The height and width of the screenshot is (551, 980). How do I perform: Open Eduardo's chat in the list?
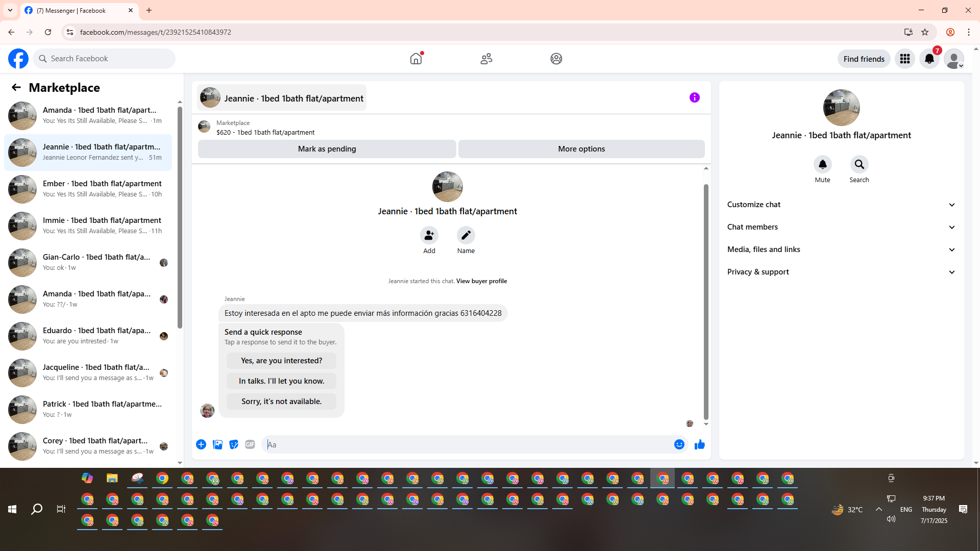(88, 336)
